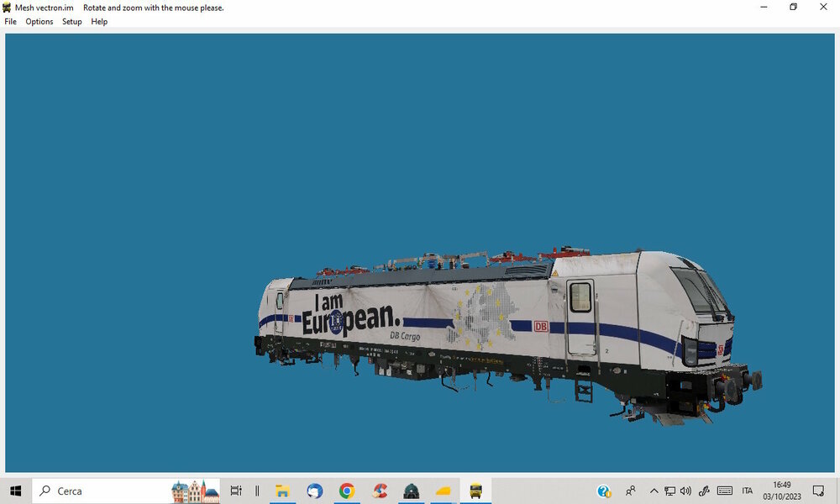Open the Setup menu
This screenshot has width=840, height=504.
71,22
